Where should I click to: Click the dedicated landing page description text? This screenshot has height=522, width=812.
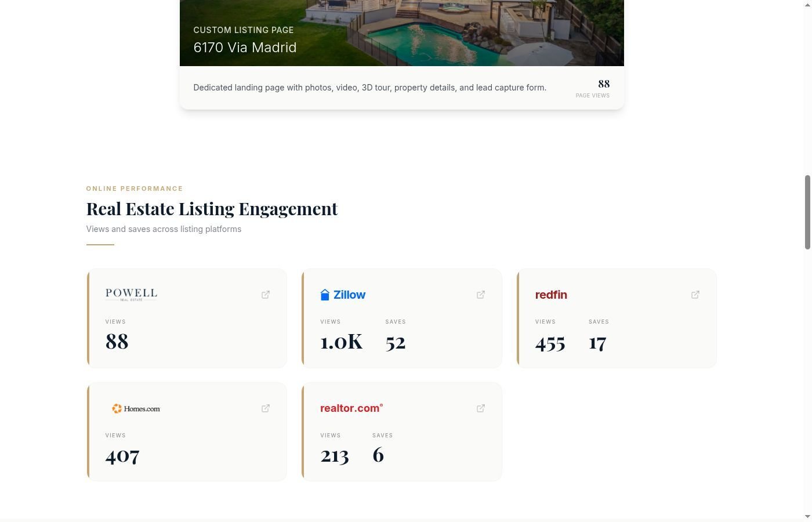[x=370, y=88]
